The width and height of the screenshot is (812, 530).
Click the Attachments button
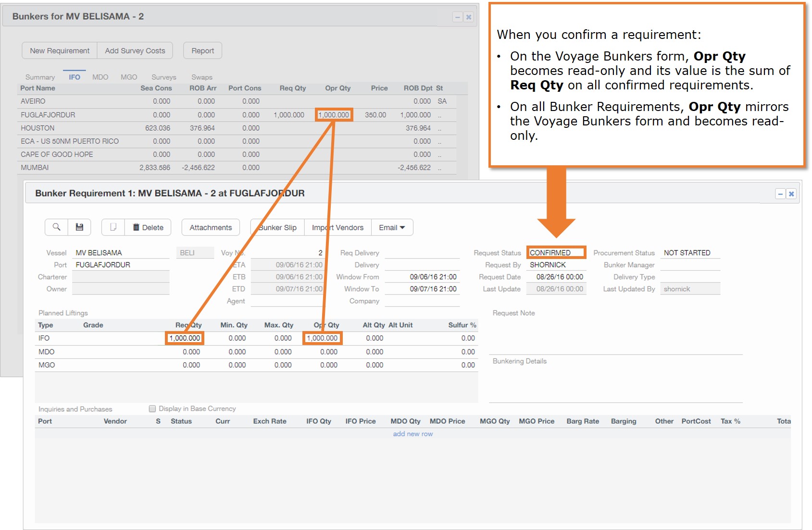[x=211, y=227]
